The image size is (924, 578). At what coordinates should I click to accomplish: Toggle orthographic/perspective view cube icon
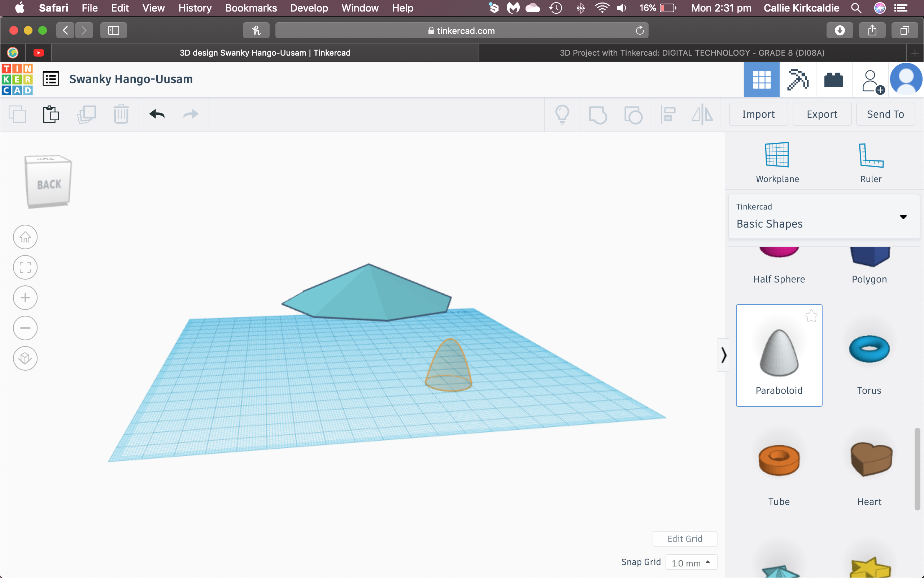pyautogui.click(x=25, y=358)
